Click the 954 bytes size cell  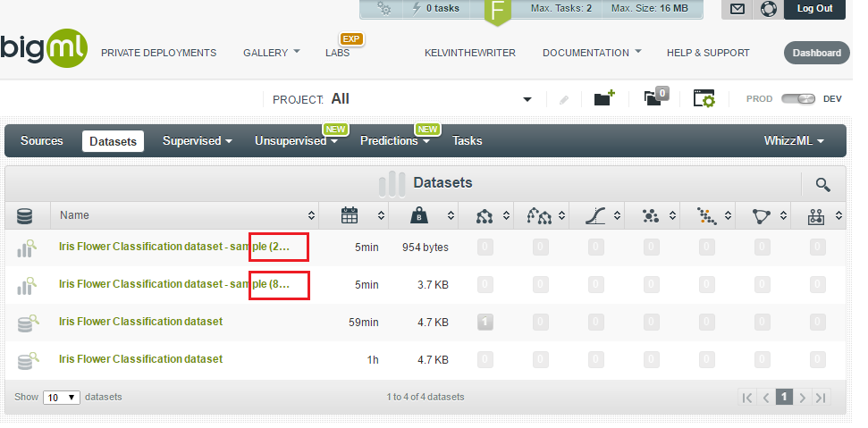point(425,248)
